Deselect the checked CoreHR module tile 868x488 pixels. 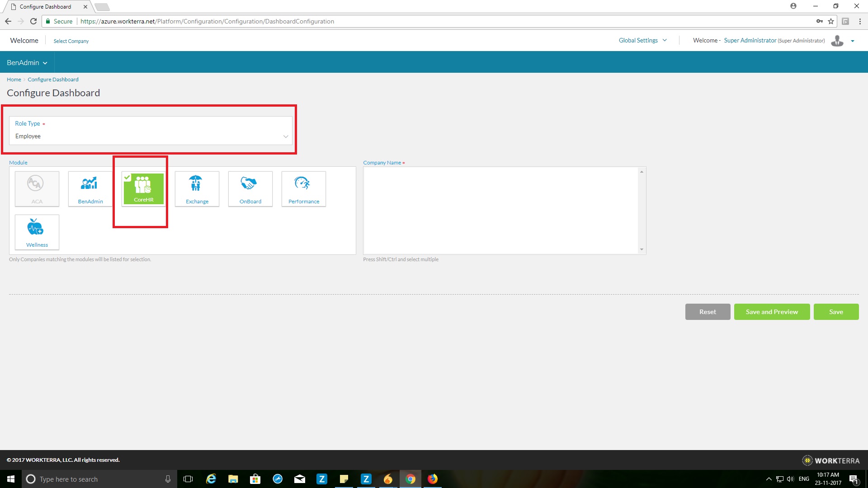tap(143, 188)
